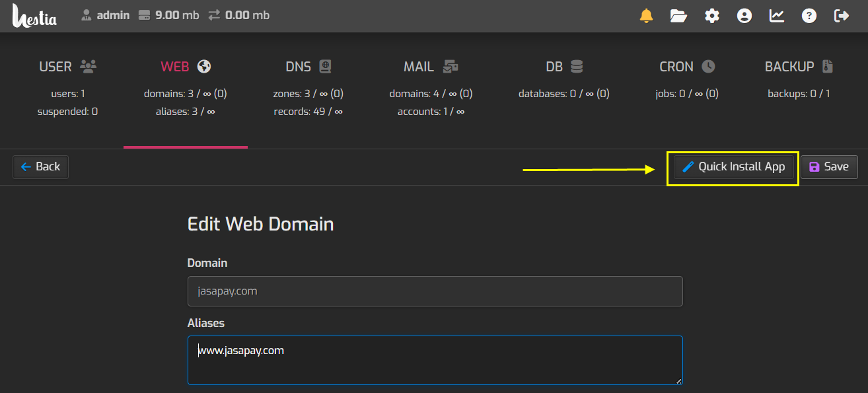Click the Hestia logo
Viewport: 868px width, 393px height.
click(x=34, y=15)
